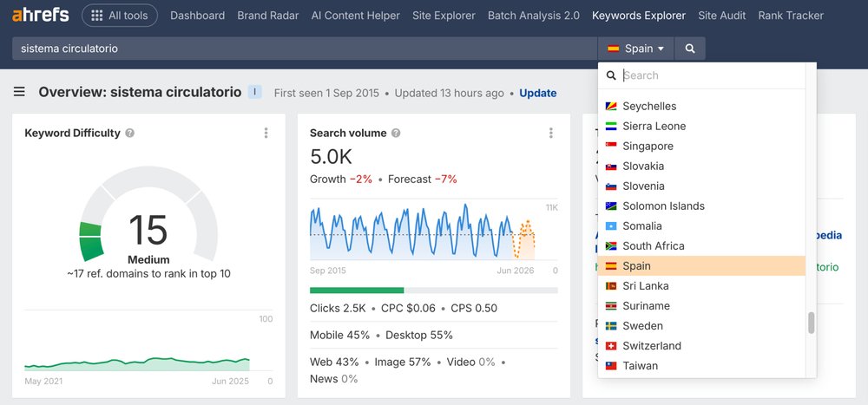Click the Desktop 55% stat
868x405 pixels.
coord(419,336)
